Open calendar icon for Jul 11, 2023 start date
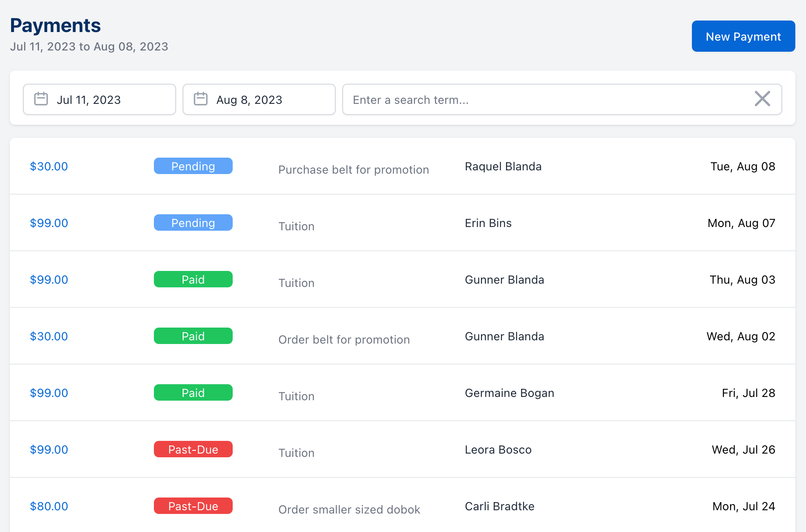 pyautogui.click(x=41, y=99)
